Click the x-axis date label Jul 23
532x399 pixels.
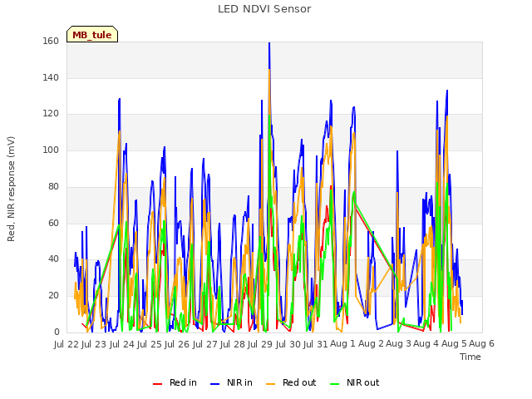(x=94, y=344)
